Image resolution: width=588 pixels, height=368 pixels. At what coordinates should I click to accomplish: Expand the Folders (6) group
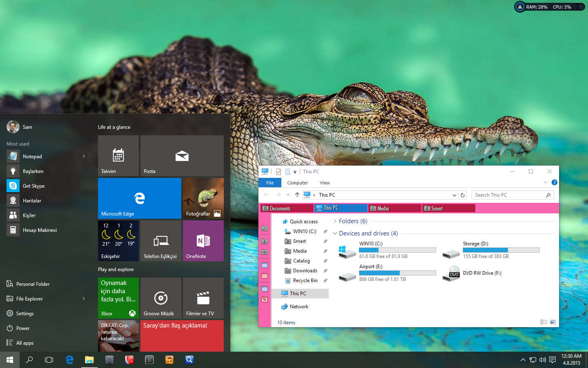[x=335, y=221]
